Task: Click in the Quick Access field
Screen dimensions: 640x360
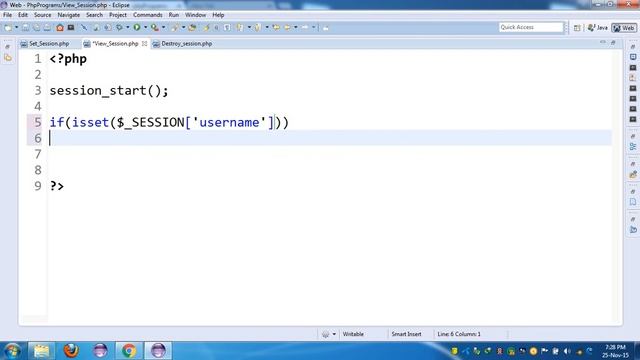Action: [531, 27]
